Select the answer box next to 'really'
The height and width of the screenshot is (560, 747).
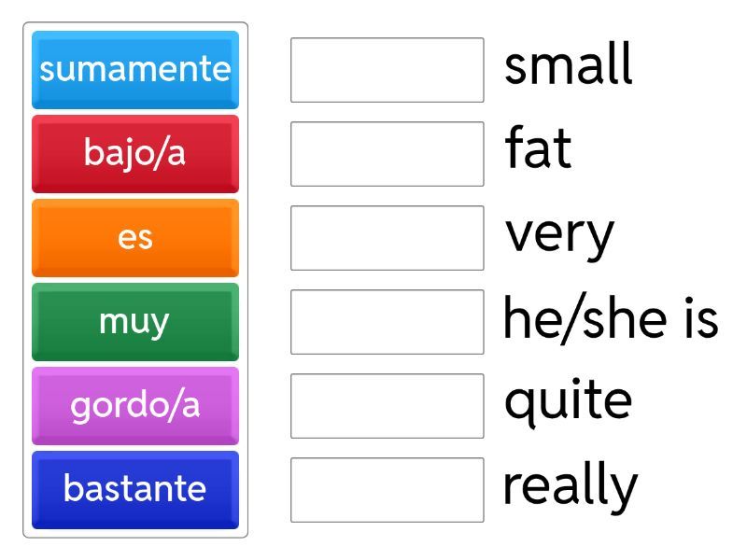[388, 490]
